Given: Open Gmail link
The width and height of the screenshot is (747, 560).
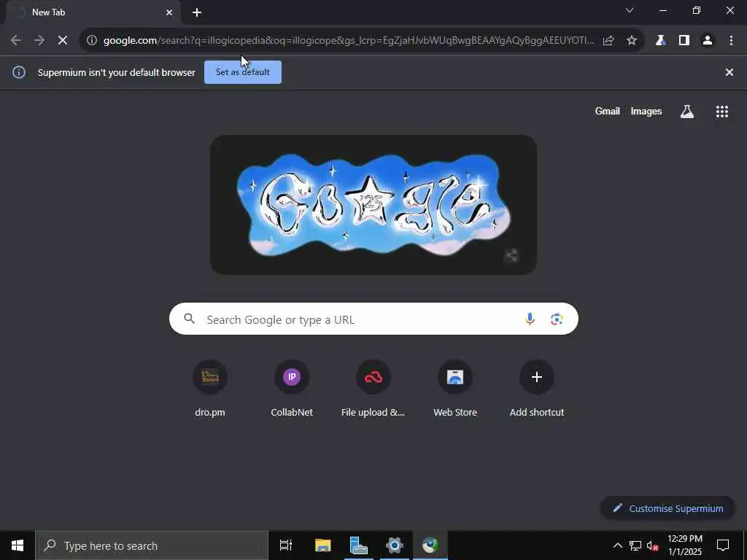Looking at the screenshot, I should coord(608,111).
